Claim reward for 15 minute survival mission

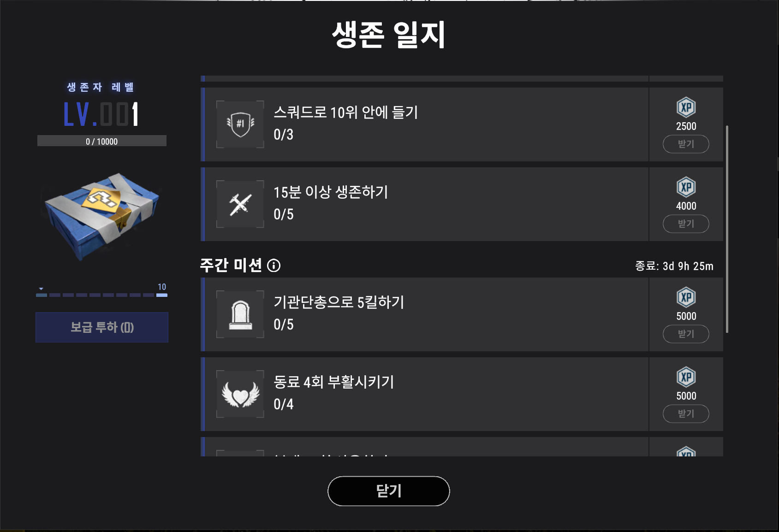pos(686,224)
